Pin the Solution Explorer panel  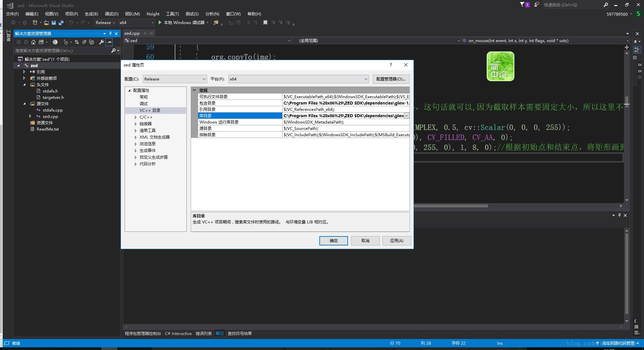110,33
